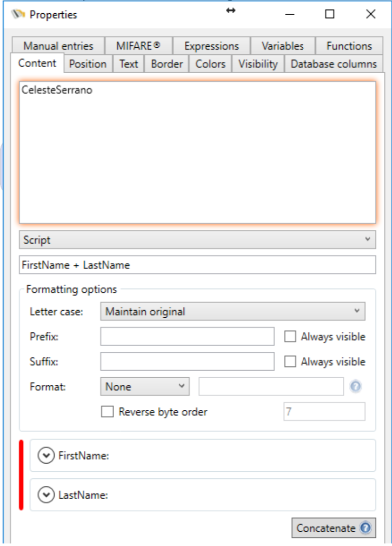Click the help icon on Concatenate button
This screenshot has width=392, height=546.
365,528
